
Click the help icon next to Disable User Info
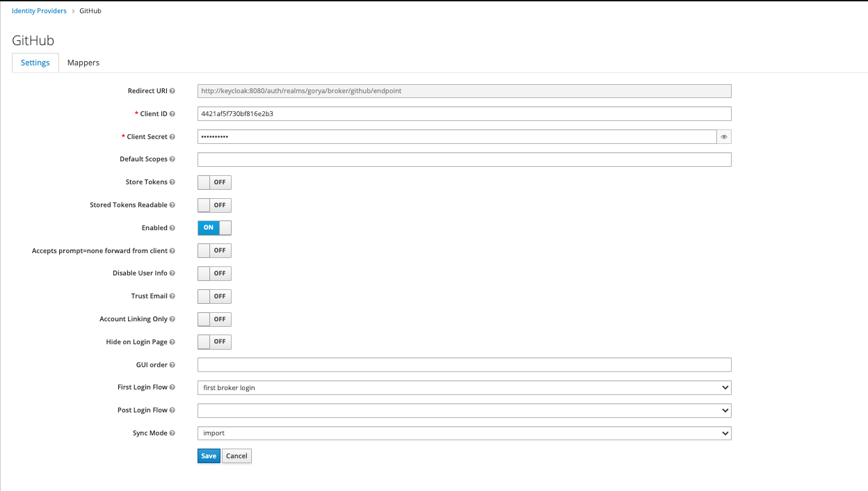pos(172,273)
